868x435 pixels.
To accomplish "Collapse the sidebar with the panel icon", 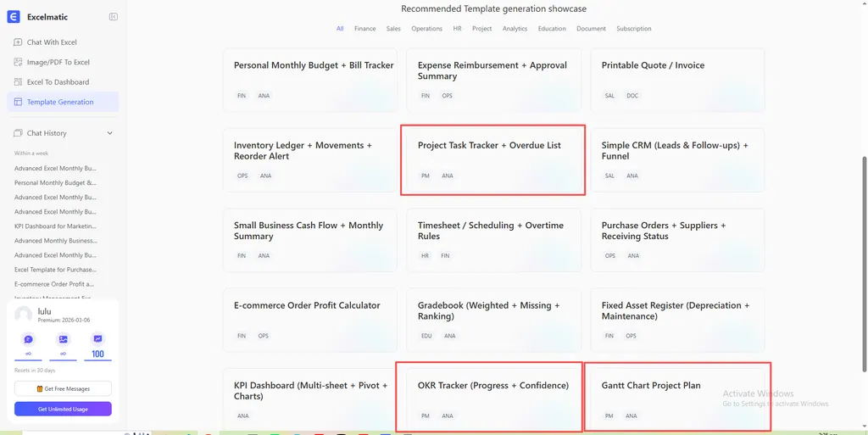I will click(x=114, y=17).
